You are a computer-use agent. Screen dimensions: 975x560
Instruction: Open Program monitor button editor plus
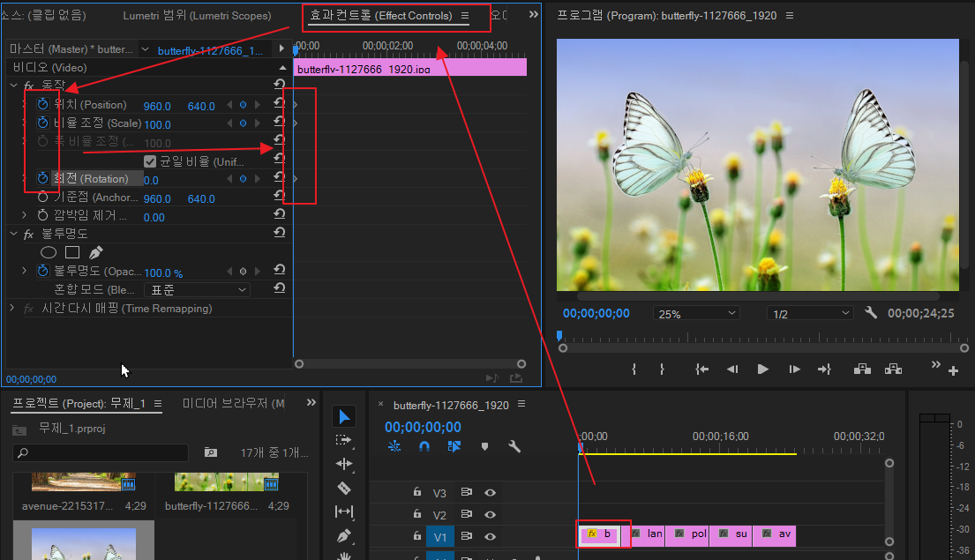coord(953,371)
